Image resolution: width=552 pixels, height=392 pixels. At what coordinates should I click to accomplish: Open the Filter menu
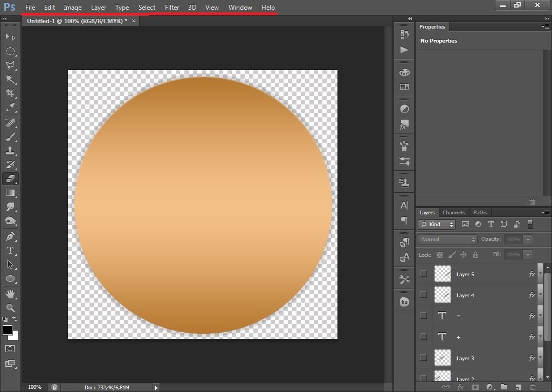coord(172,8)
